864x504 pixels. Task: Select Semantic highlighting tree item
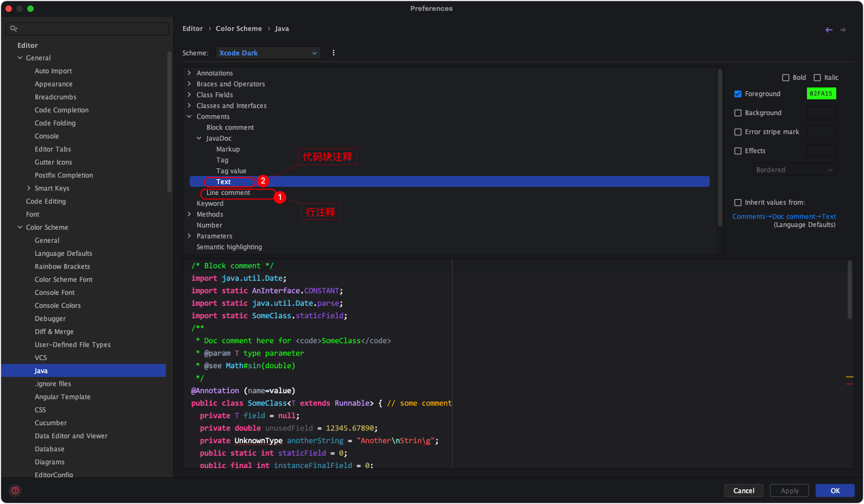pyautogui.click(x=229, y=247)
